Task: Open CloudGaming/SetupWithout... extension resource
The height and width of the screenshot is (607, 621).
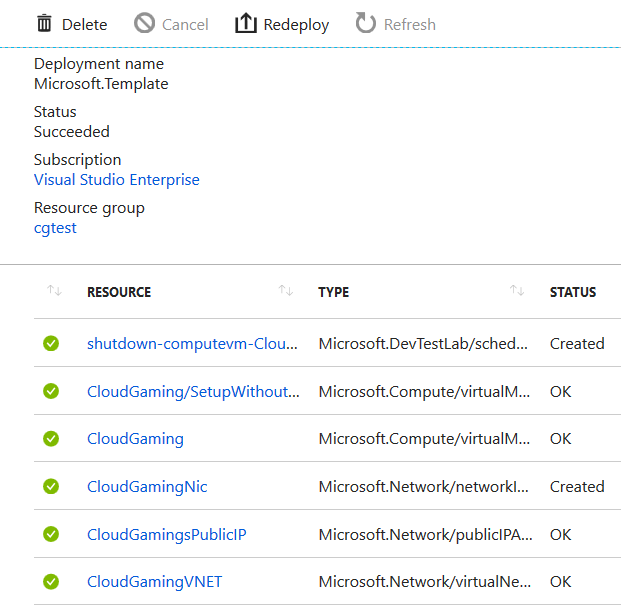Action: 193,391
